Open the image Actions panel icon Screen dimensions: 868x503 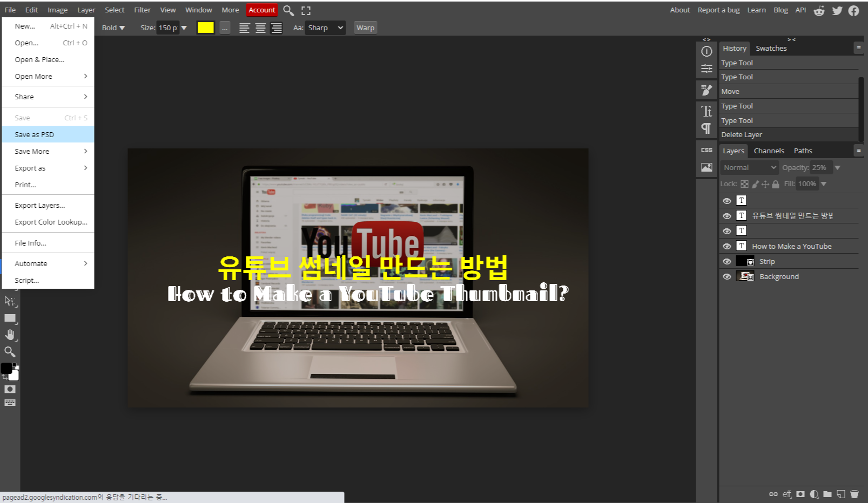(706, 167)
